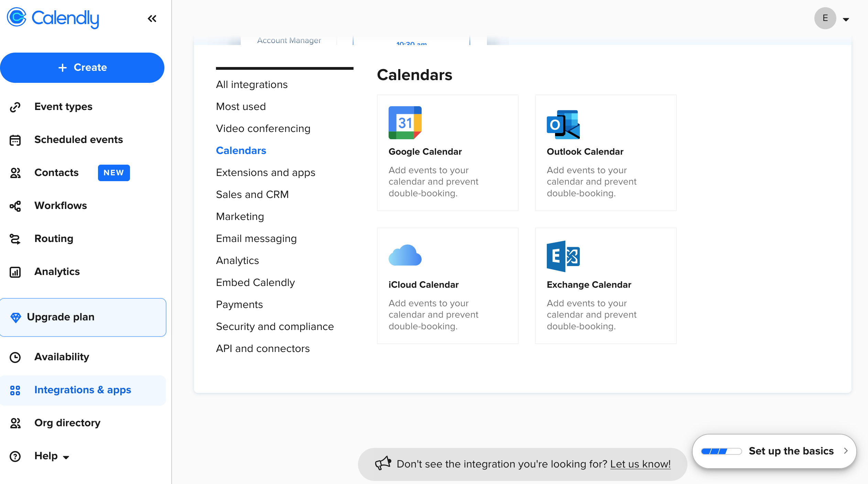Expand the Help menu
868x484 pixels.
coord(52,456)
